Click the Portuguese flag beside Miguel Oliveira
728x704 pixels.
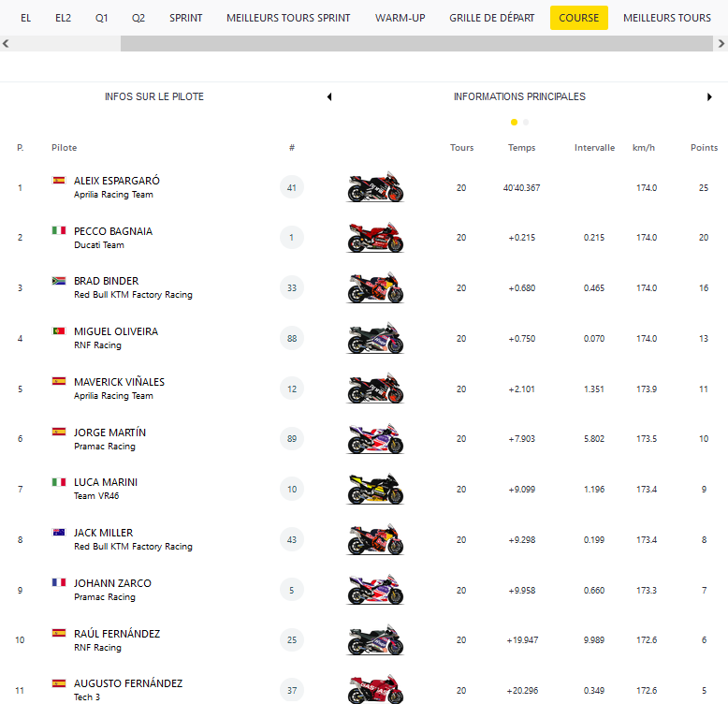[58, 331]
